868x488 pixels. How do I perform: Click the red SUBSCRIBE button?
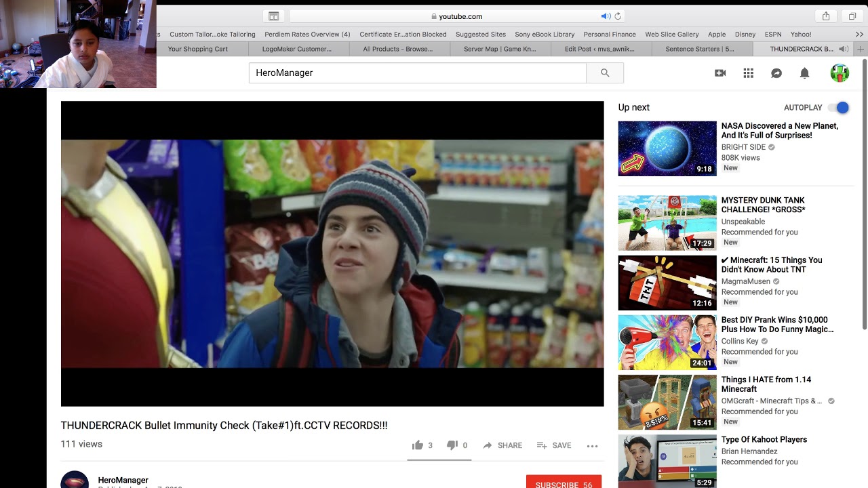(564, 481)
